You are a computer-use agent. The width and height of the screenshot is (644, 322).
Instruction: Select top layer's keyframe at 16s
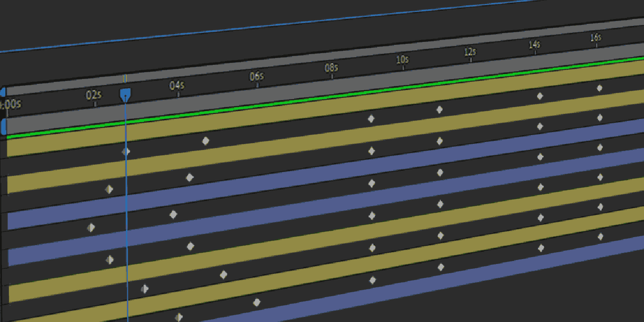(600, 88)
